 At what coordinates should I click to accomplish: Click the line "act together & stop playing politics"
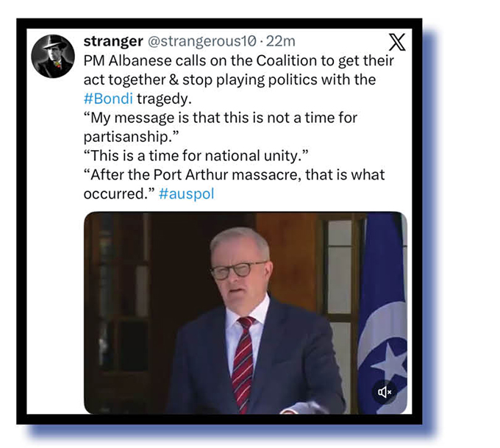click(x=229, y=79)
